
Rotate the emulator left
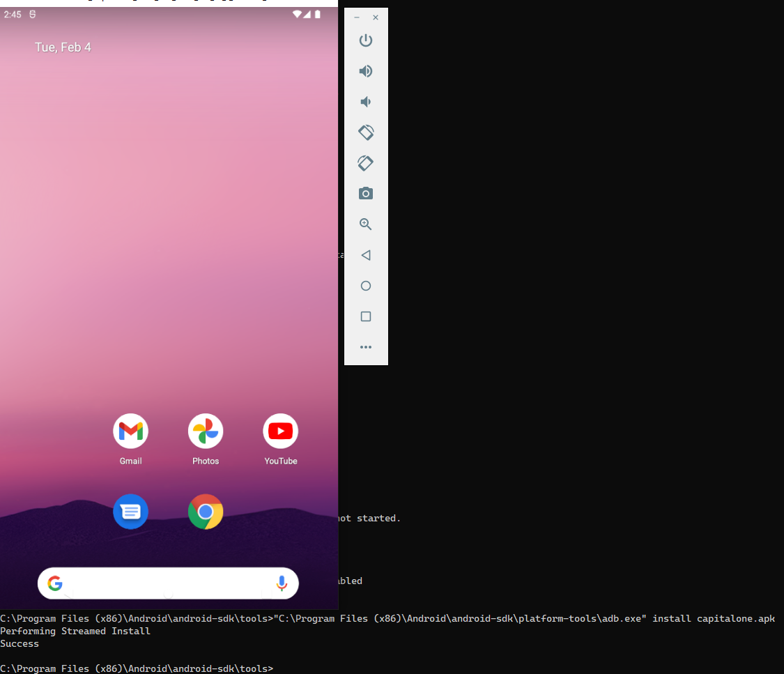pos(365,132)
